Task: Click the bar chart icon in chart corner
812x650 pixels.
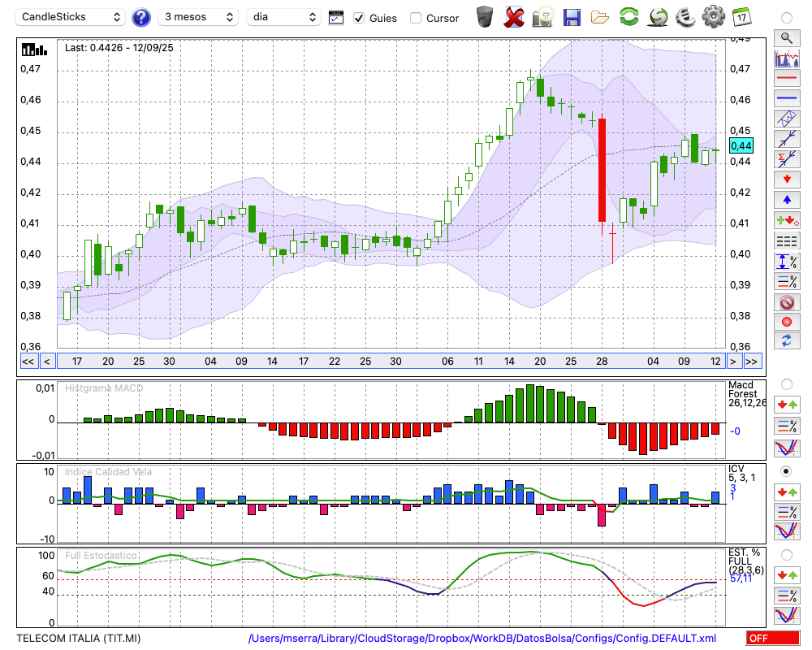Action: tap(34, 50)
